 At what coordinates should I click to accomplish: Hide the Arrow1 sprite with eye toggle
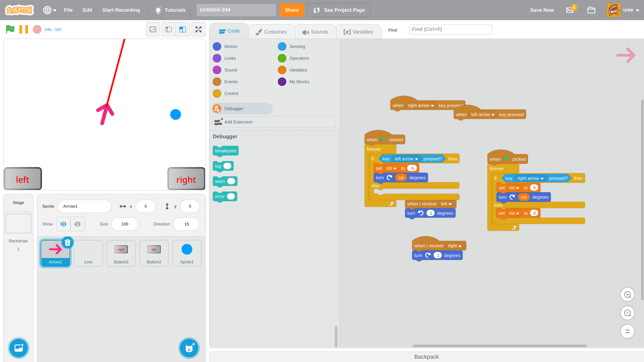[x=78, y=224]
